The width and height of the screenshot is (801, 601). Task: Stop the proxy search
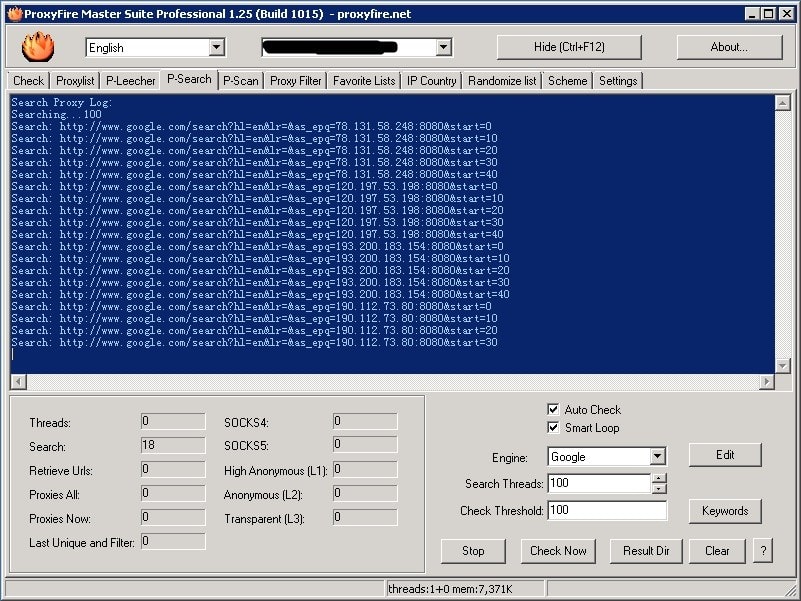click(x=473, y=551)
